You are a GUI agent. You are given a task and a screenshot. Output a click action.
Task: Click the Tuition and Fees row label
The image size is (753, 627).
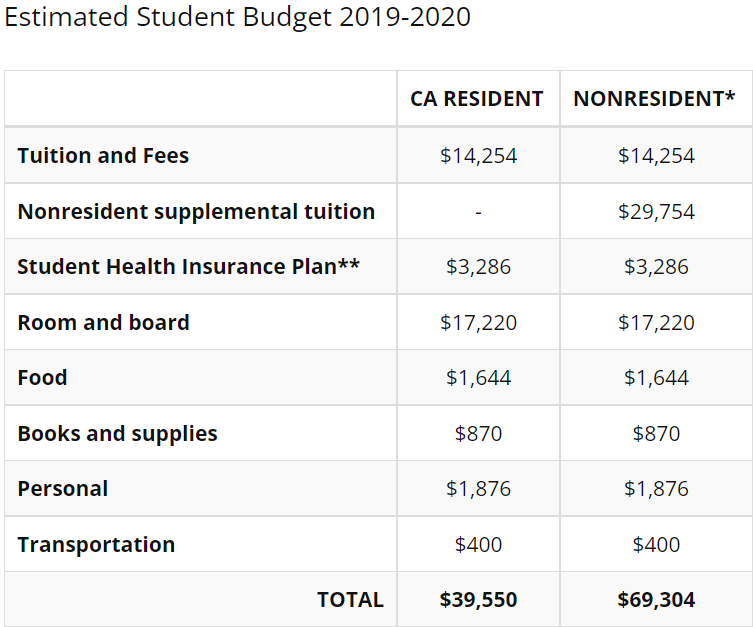pyautogui.click(x=103, y=156)
